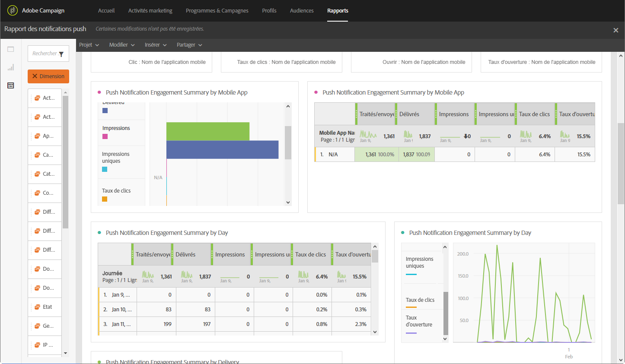Open Programmes & Campagnes tab
The image size is (625, 364).
pos(217,11)
